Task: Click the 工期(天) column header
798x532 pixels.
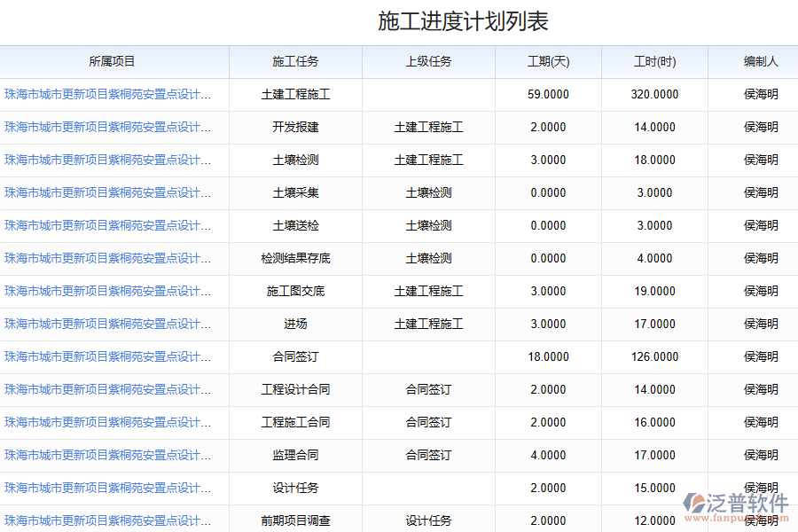Action: click(x=548, y=62)
